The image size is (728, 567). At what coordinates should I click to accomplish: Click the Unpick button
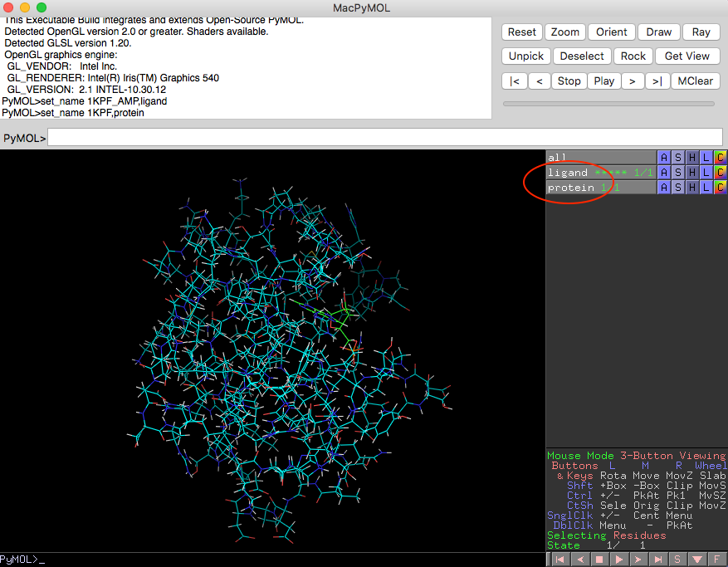[x=526, y=56]
